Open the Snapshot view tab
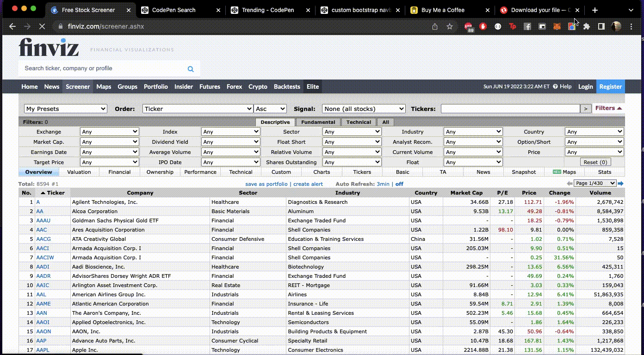 524,172
